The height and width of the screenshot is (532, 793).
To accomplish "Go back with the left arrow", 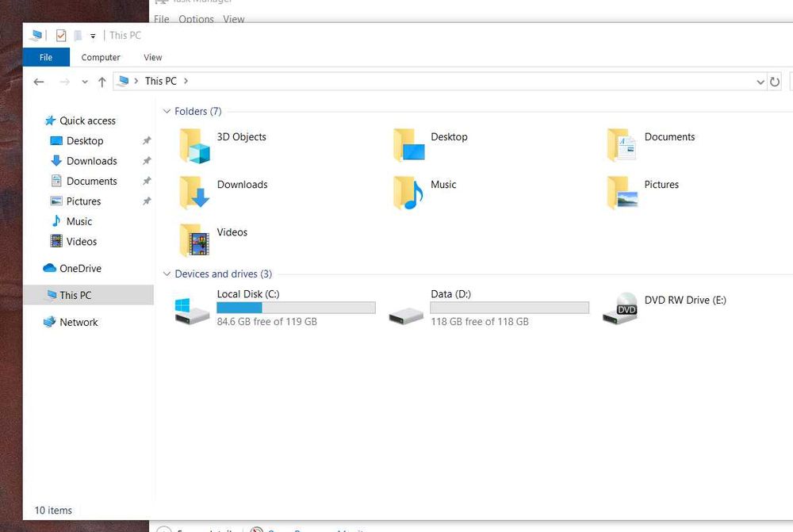I will [x=38, y=82].
